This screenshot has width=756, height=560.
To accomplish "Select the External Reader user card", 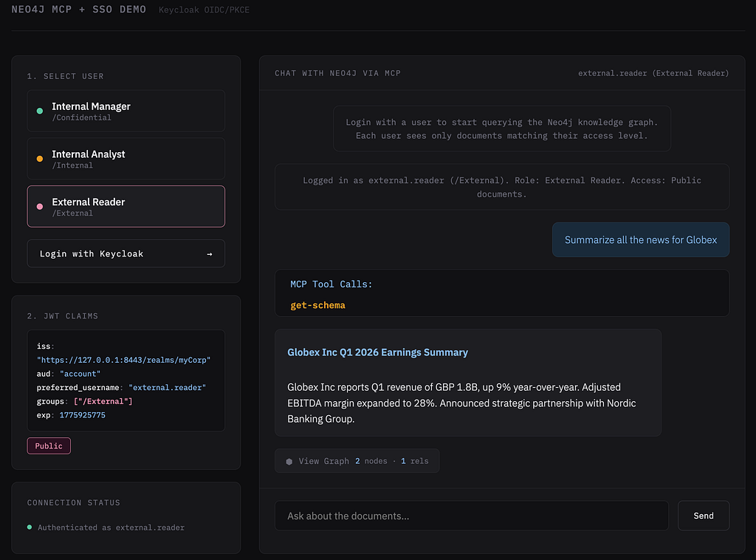I will point(126,206).
